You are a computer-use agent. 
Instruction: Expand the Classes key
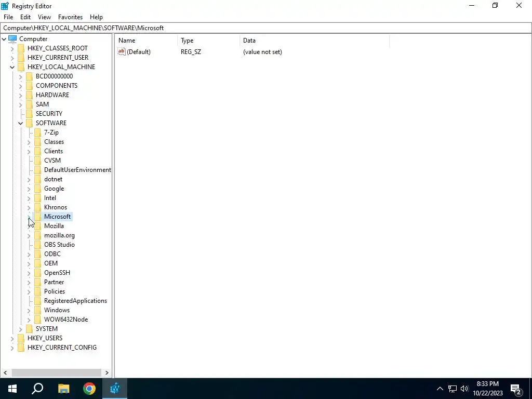coord(29,142)
